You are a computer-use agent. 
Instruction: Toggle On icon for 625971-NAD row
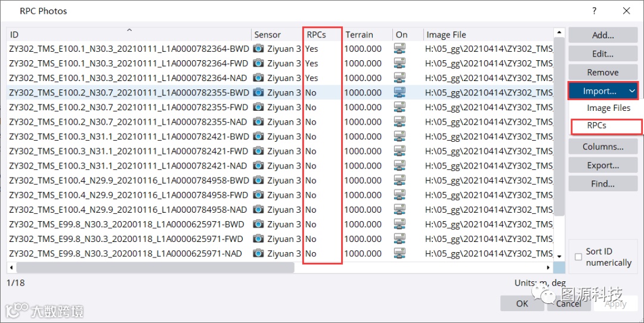[400, 254]
